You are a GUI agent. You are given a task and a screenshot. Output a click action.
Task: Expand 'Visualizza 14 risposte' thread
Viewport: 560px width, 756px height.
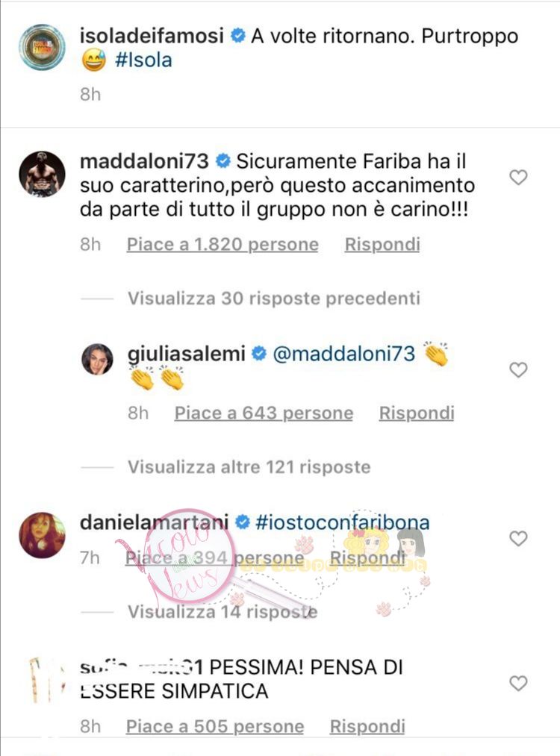click(223, 612)
